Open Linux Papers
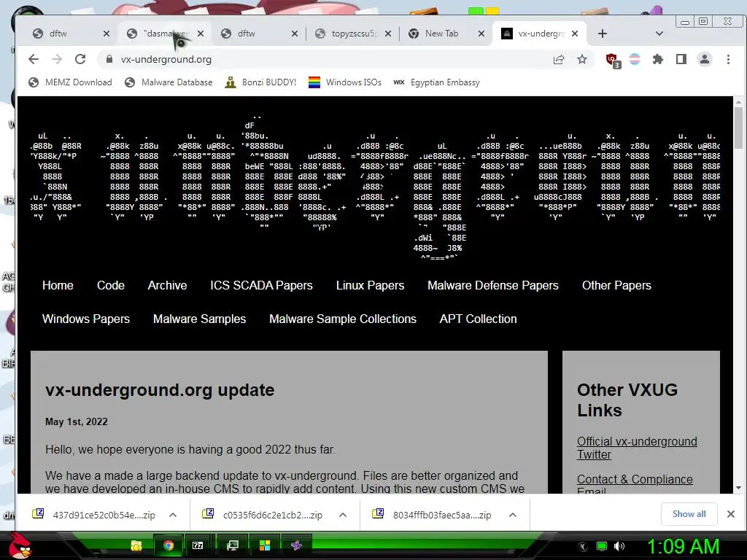This screenshot has width=747, height=560. click(370, 285)
